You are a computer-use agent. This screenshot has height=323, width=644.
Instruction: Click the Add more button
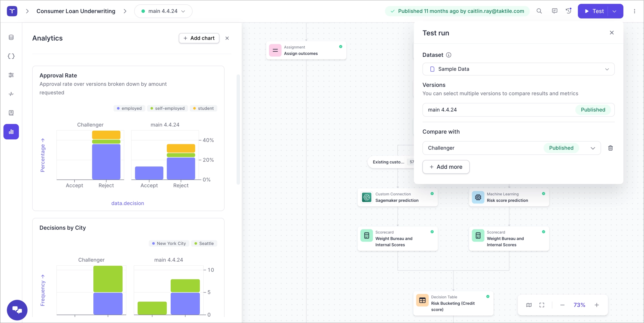click(x=446, y=167)
